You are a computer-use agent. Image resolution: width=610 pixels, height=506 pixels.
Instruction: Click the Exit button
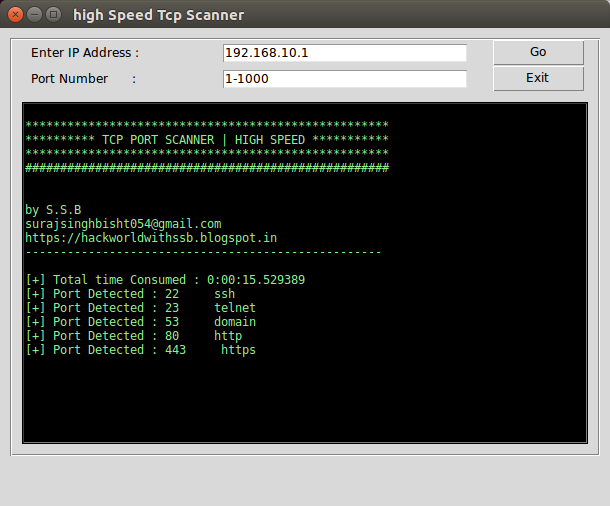click(x=538, y=78)
